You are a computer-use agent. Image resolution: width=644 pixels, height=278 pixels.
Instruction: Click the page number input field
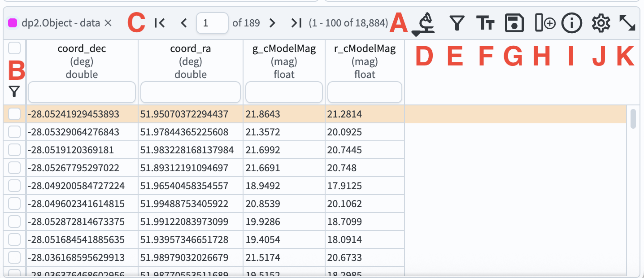(212, 23)
